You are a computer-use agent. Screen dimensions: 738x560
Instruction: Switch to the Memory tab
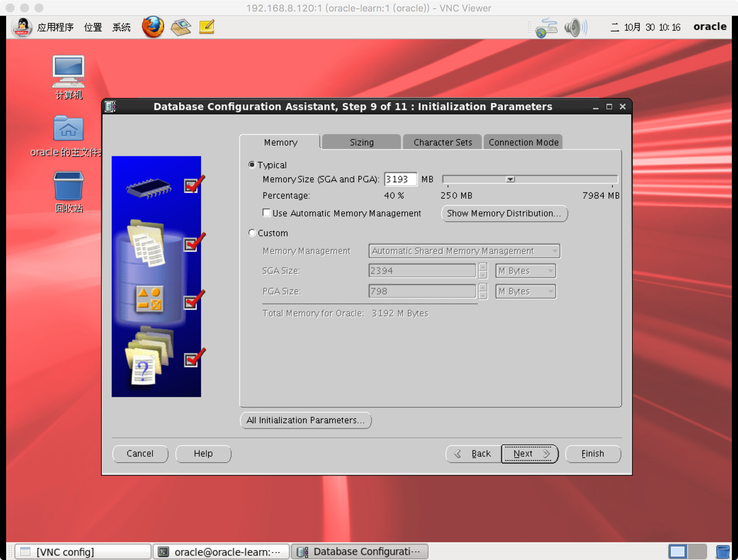point(280,142)
